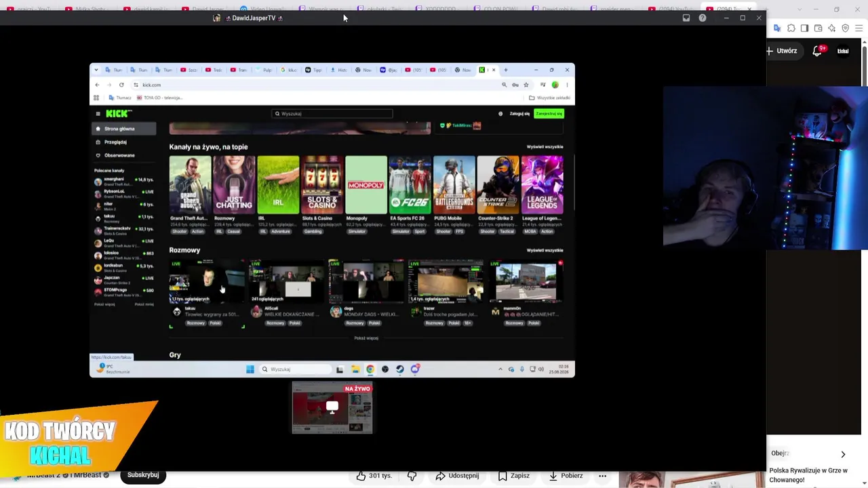Click the Kick language globe icon
868x488 pixels.
point(500,114)
